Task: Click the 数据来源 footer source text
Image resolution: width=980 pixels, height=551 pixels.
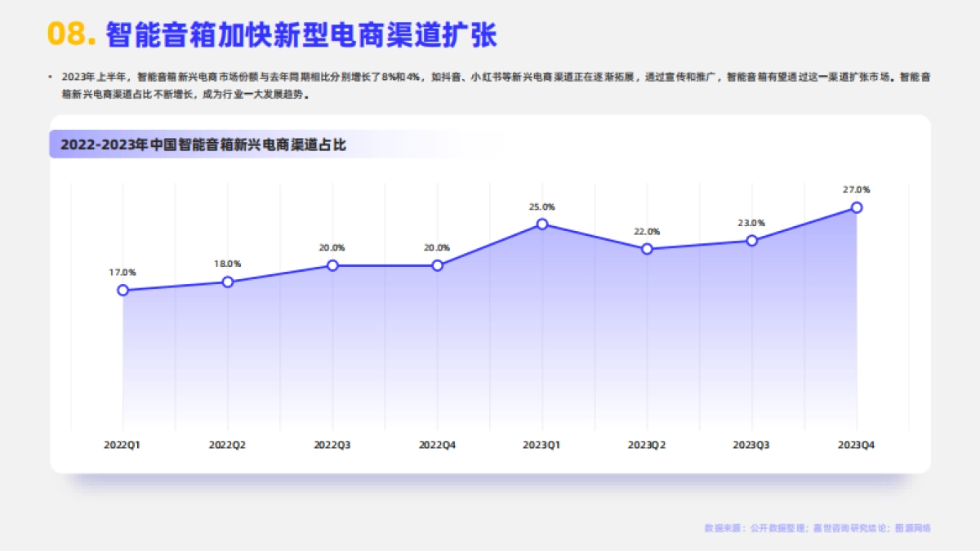Action: [x=817, y=527]
